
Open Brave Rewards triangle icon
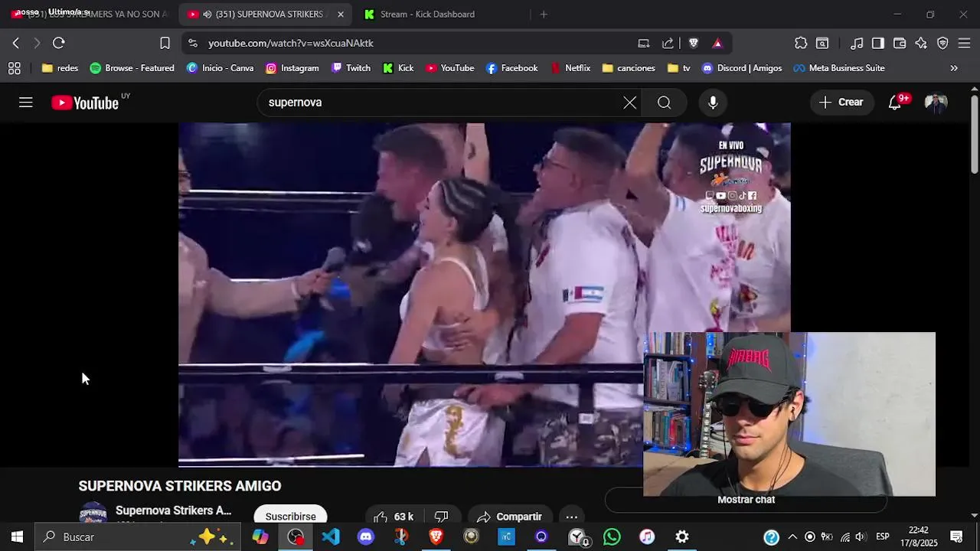717,43
